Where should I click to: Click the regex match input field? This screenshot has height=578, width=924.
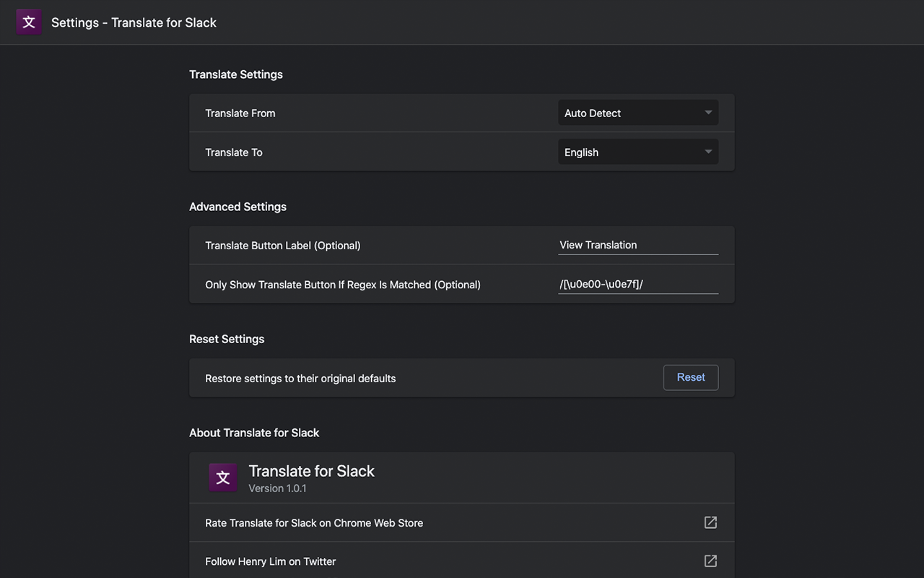pyautogui.click(x=638, y=284)
